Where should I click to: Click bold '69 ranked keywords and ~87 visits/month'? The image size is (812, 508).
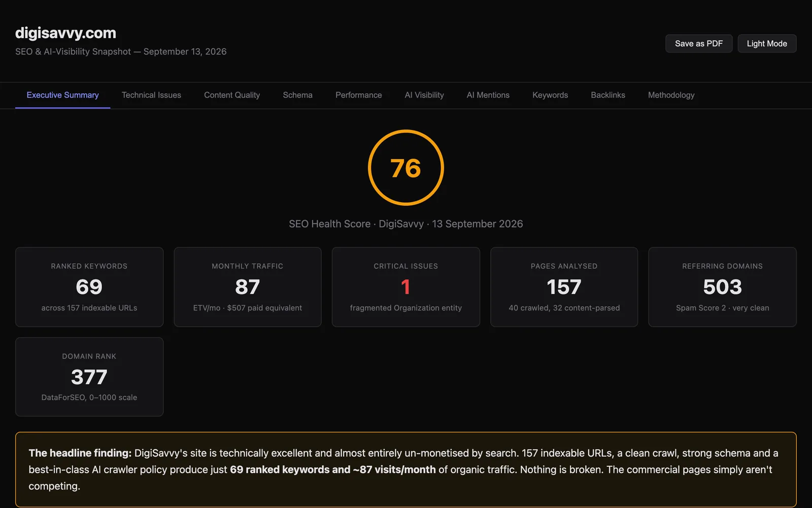[333, 470]
